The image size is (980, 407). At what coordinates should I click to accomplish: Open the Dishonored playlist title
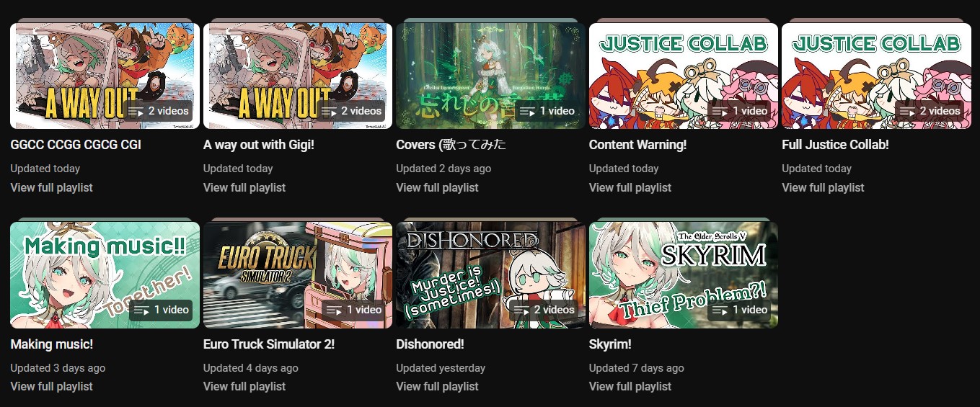coord(430,344)
